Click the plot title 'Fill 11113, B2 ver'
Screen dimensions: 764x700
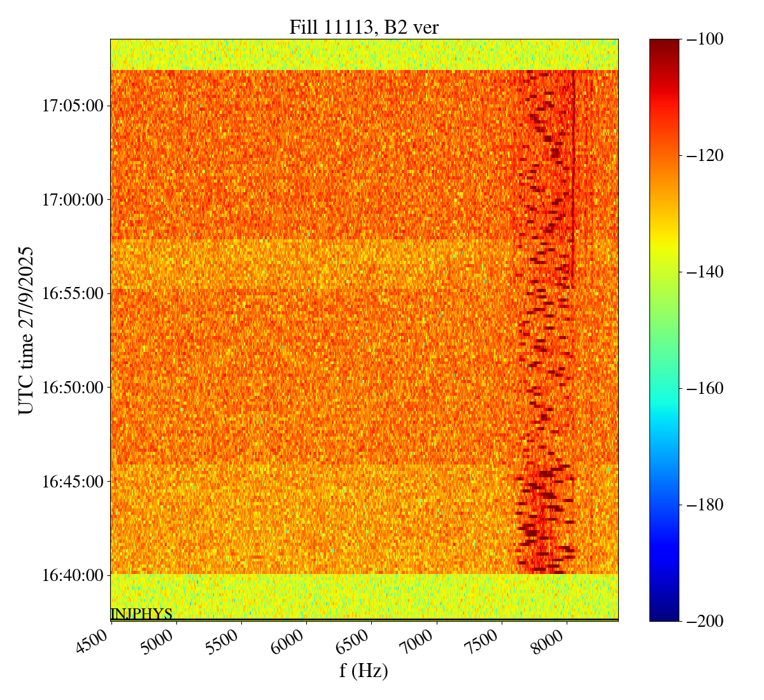pos(364,27)
